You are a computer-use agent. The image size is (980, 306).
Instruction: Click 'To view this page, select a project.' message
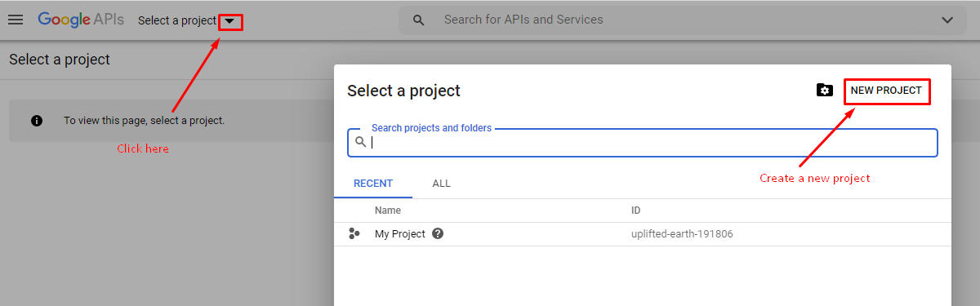(x=144, y=121)
